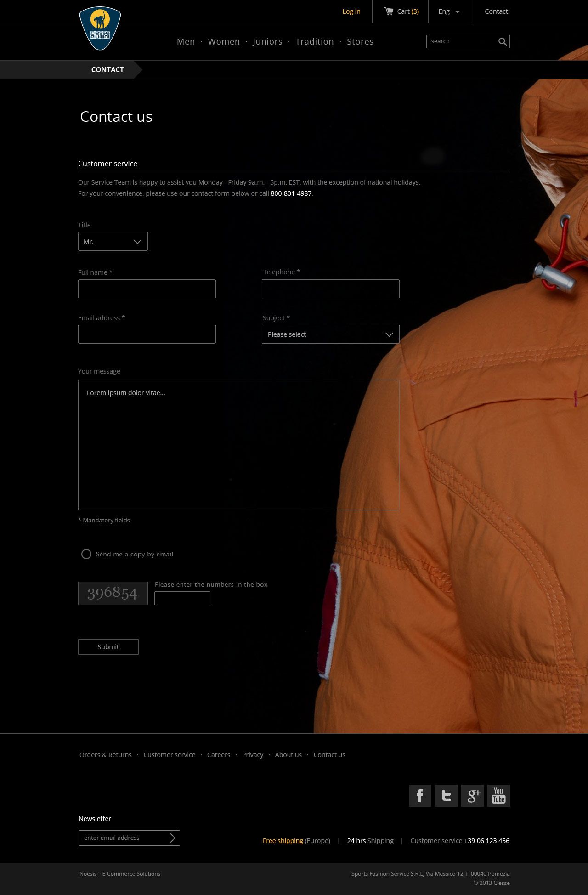The image size is (588, 895).
Task: Open the Contact link in top bar
Action: coord(496,11)
